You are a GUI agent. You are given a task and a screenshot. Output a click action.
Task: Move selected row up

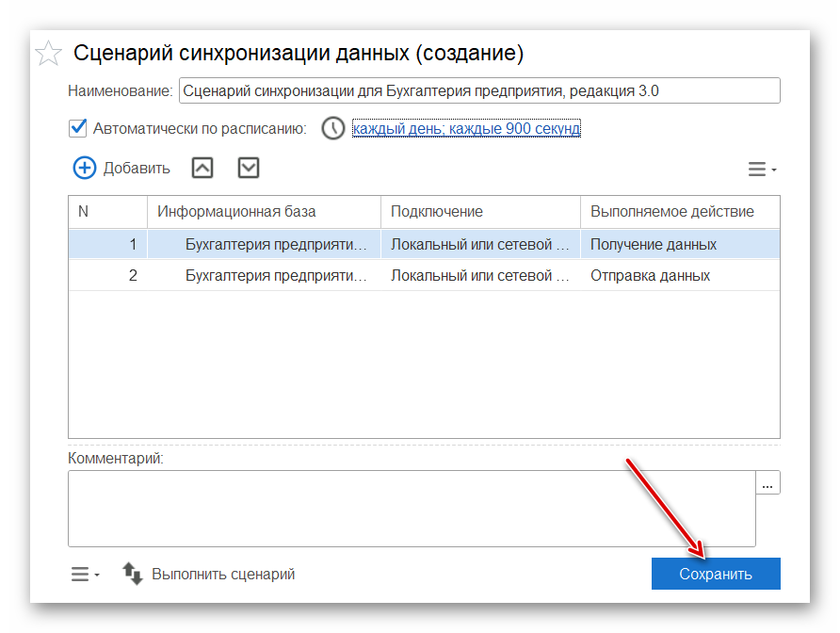202,169
